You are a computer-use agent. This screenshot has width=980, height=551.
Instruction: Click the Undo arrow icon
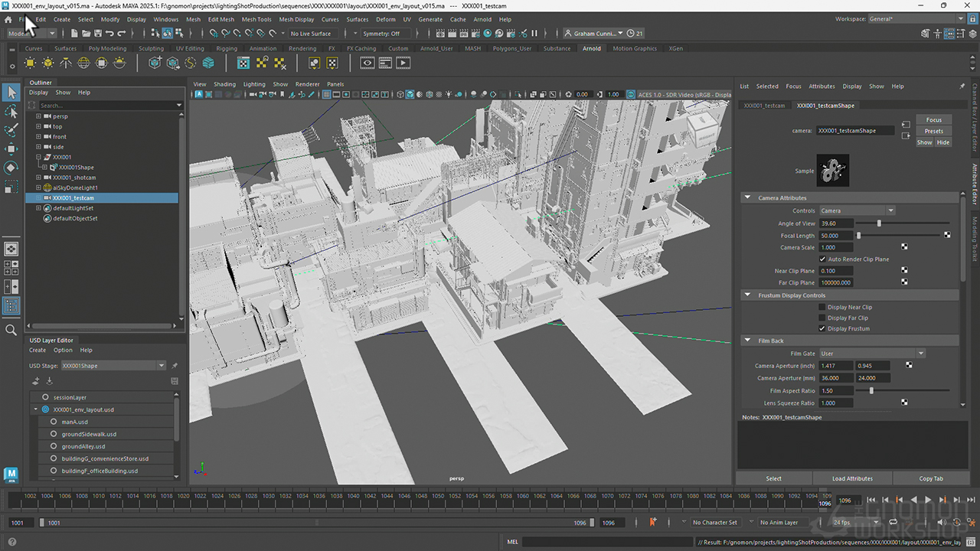tap(109, 34)
